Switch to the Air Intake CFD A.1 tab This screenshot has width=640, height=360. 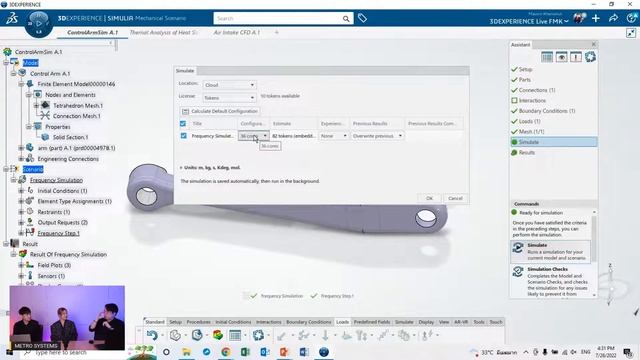tap(236, 32)
